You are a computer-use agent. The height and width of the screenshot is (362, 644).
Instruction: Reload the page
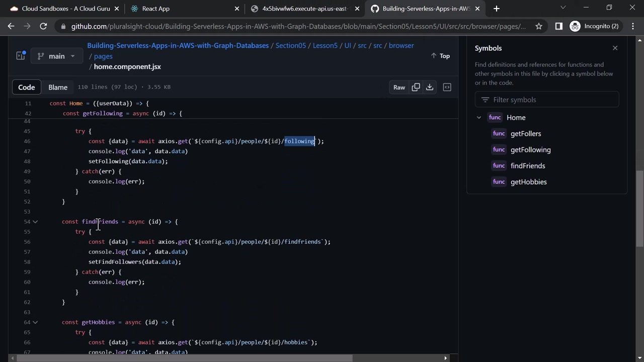[x=43, y=26]
